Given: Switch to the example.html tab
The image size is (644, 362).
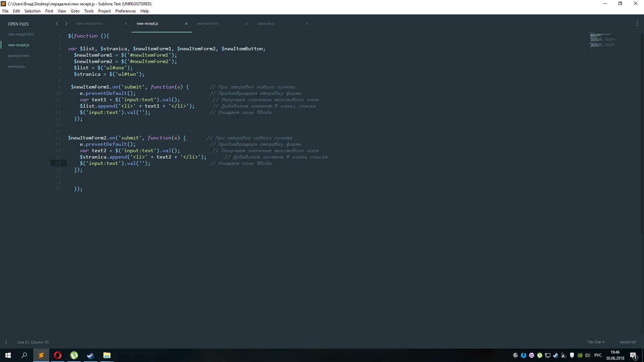Looking at the screenshot, I should click(x=208, y=23).
